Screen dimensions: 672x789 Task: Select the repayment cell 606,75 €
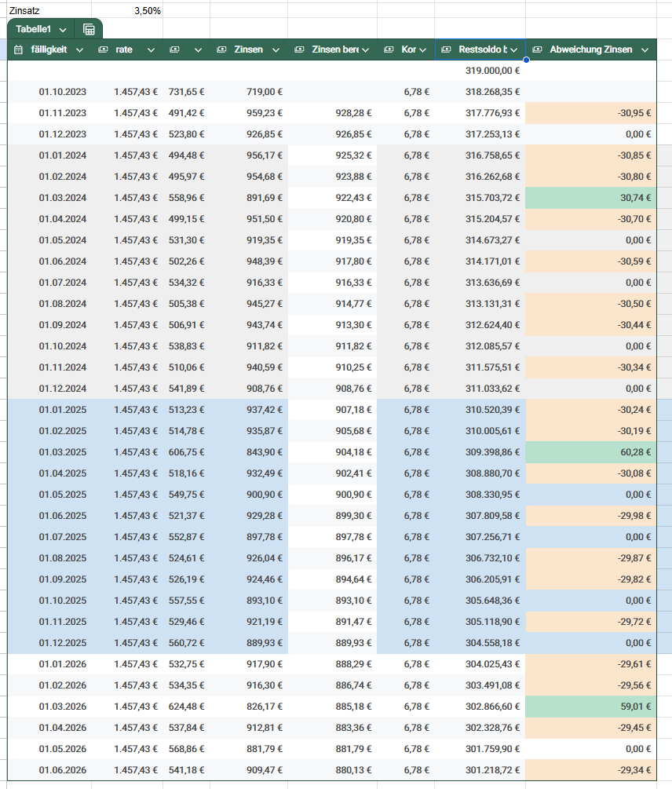click(x=187, y=452)
